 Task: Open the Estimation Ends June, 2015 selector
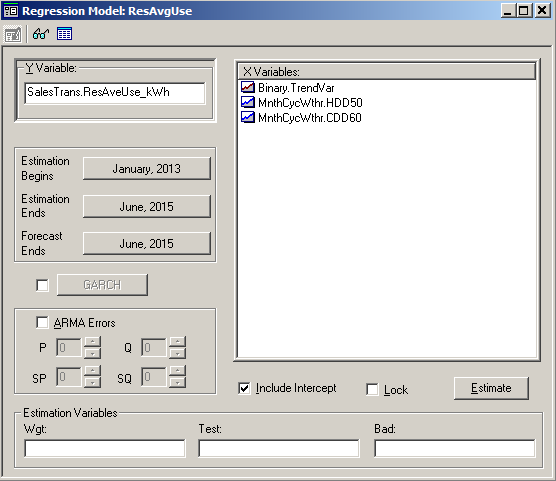147,206
